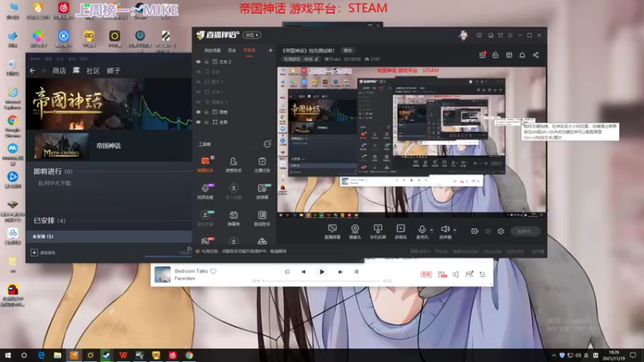Open File Explorer from taskbar
This screenshot has height=362, width=644.
(57, 356)
